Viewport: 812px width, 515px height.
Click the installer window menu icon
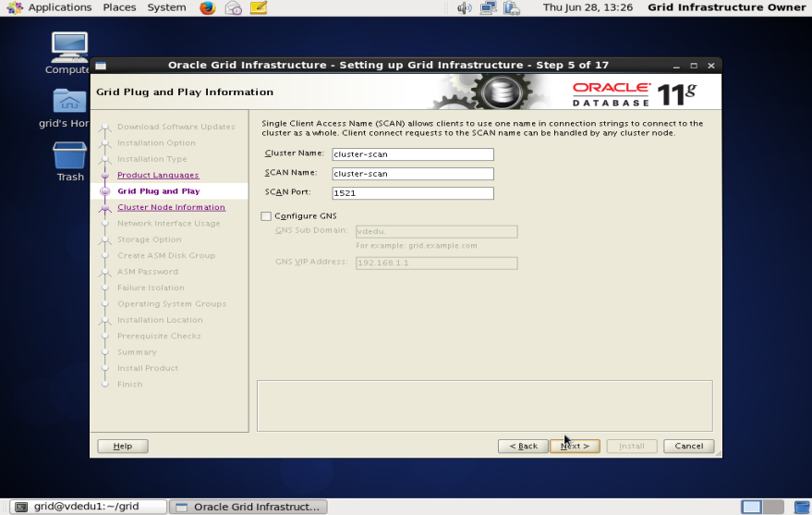pos(101,66)
